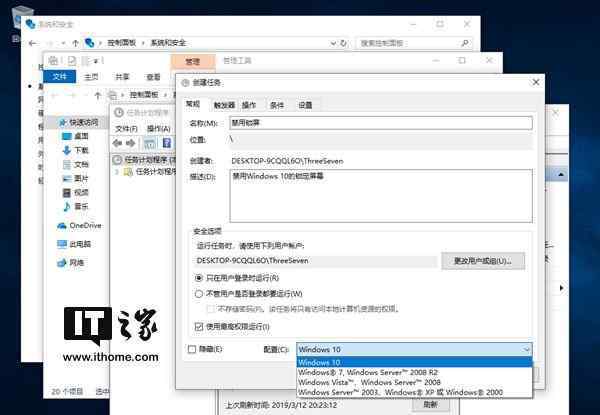Image resolution: width=600 pixels, height=415 pixels.
Task: Open 查看 ribbon tab in File Explorer
Action: tap(153, 77)
